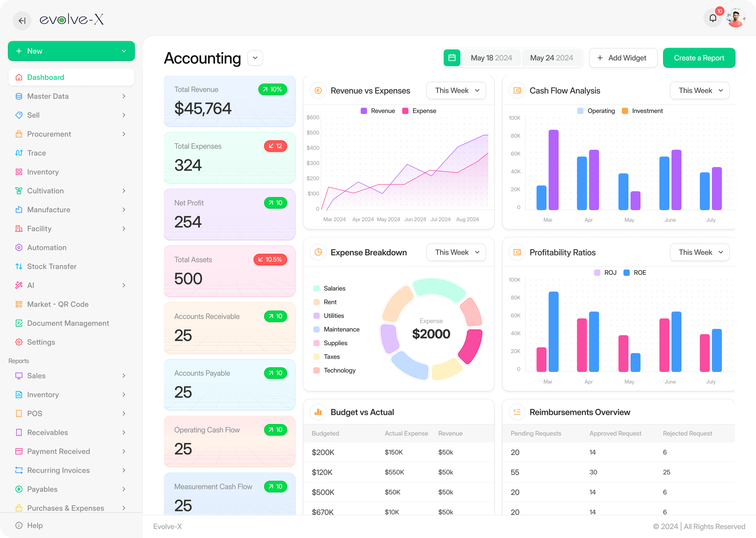Click the Market - QR Code icon

coord(19,304)
